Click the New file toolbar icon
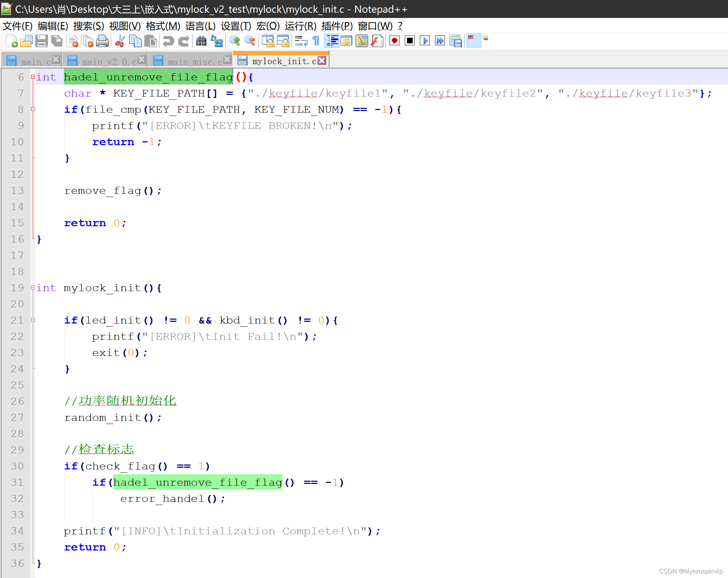 [11, 41]
